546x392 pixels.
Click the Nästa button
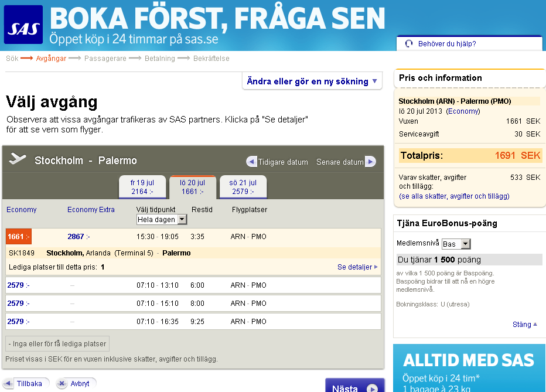coord(355,386)
